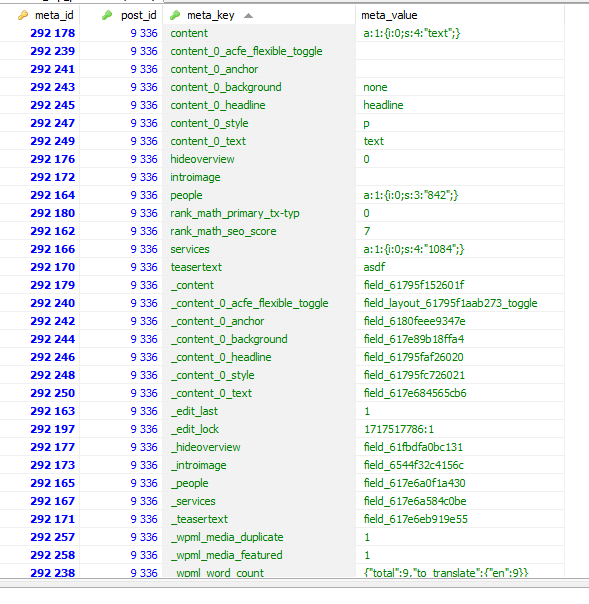Select the _wpml_media_featured row key cell
Image resolution: width=589 pixels, height=604 pixels.
pos(259,555)
